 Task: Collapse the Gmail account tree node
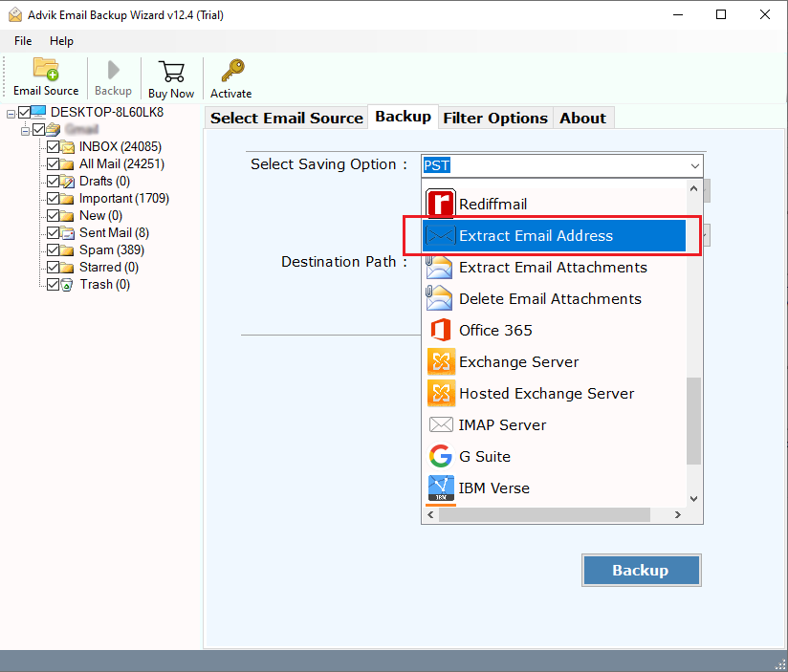[x=25, y=131]
